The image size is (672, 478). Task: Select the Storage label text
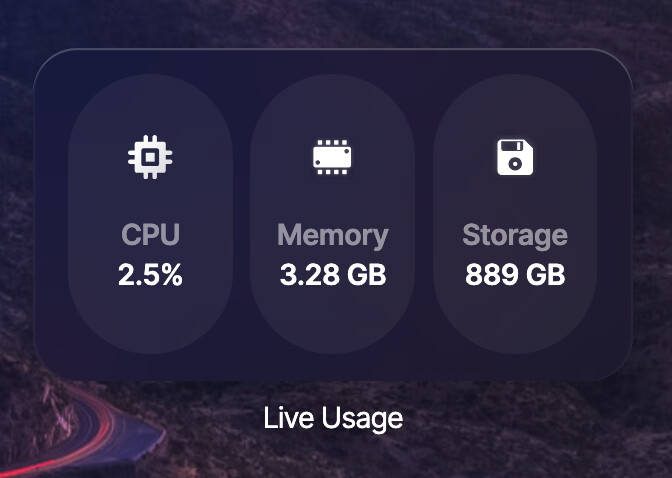pos(515,235)
